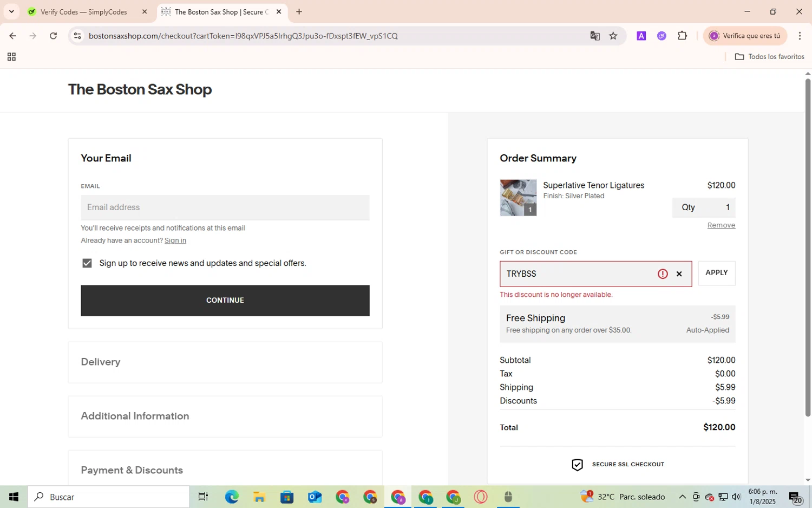812x508 pixels.
Task: Click the address bar URL
Action: (243, 36)
